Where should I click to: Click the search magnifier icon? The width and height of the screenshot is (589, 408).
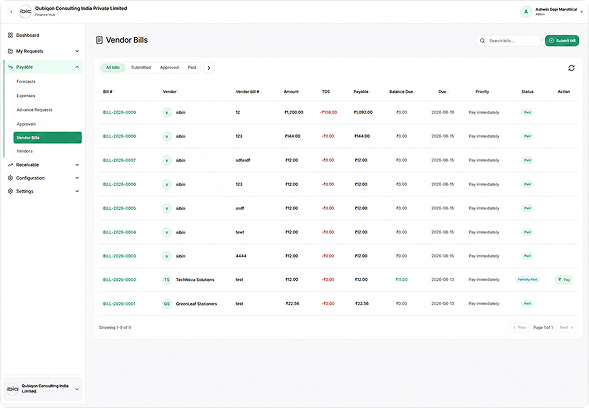(x=482, y=41)
